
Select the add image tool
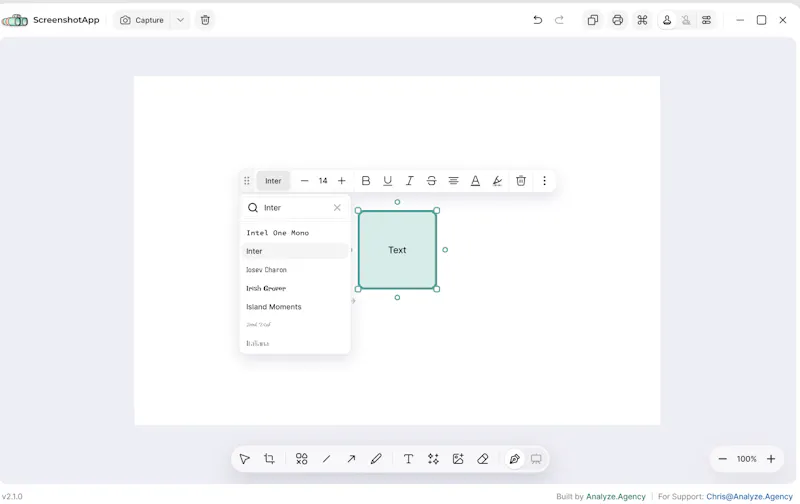(x=458, y=459)
